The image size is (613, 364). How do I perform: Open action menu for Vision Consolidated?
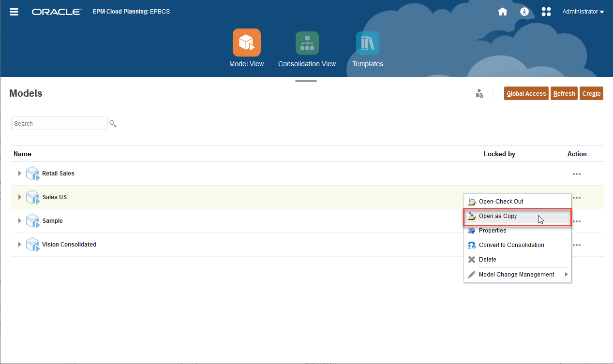[x=577, y=245]
